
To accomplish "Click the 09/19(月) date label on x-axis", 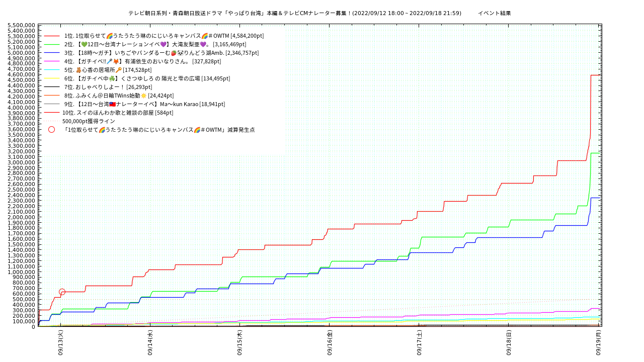I will 599,343.
